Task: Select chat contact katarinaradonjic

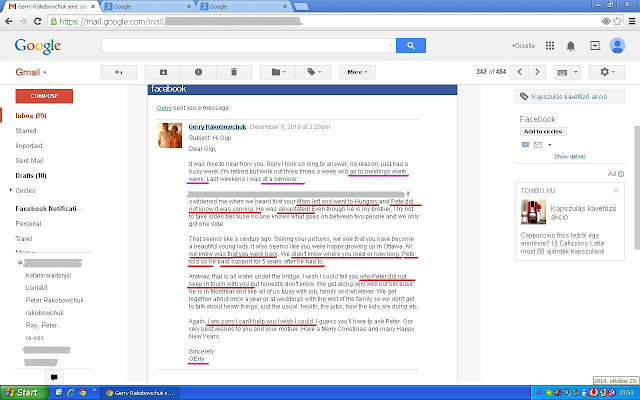Action: [48, 275]
